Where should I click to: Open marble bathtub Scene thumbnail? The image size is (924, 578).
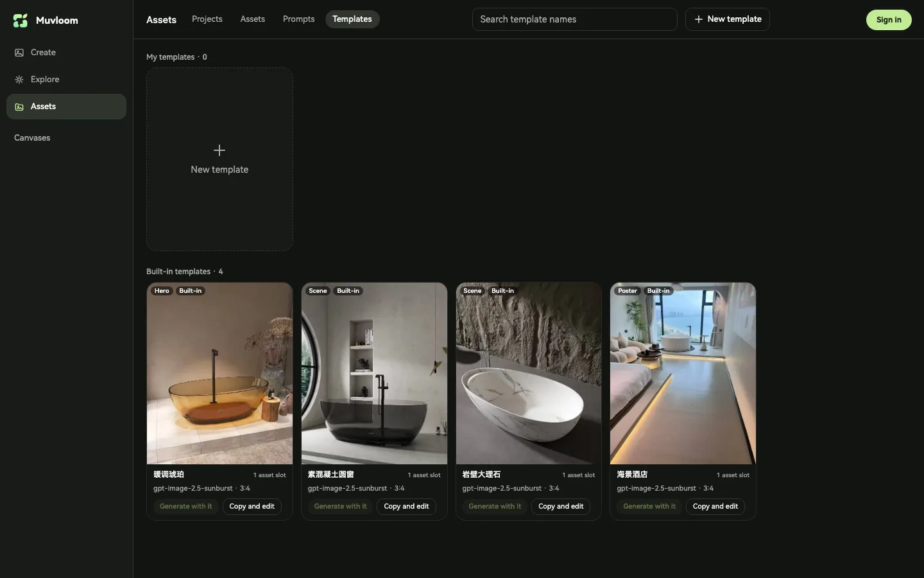pyautogui.click(x=529, y=373)
